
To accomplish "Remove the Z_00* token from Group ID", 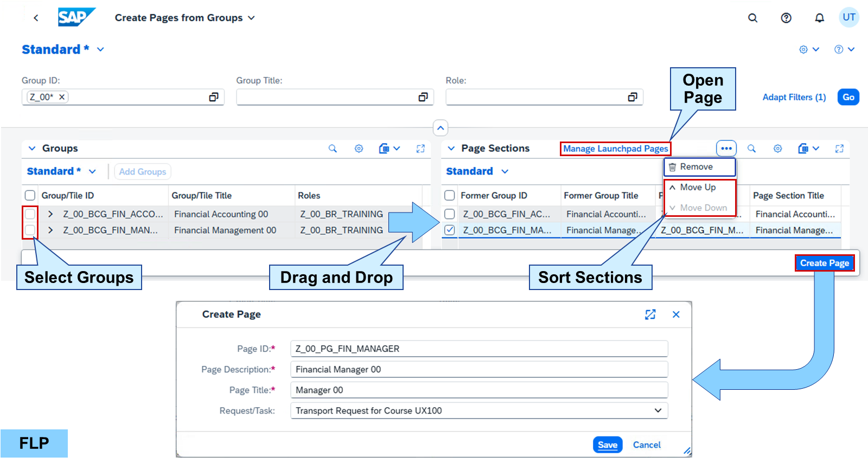I will (62, 97).
